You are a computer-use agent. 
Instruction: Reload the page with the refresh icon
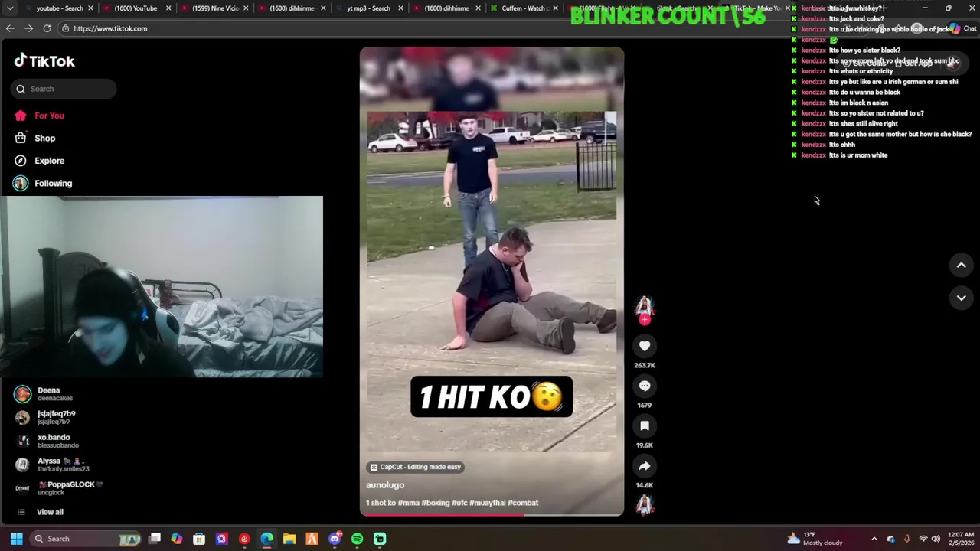[47, 28]
